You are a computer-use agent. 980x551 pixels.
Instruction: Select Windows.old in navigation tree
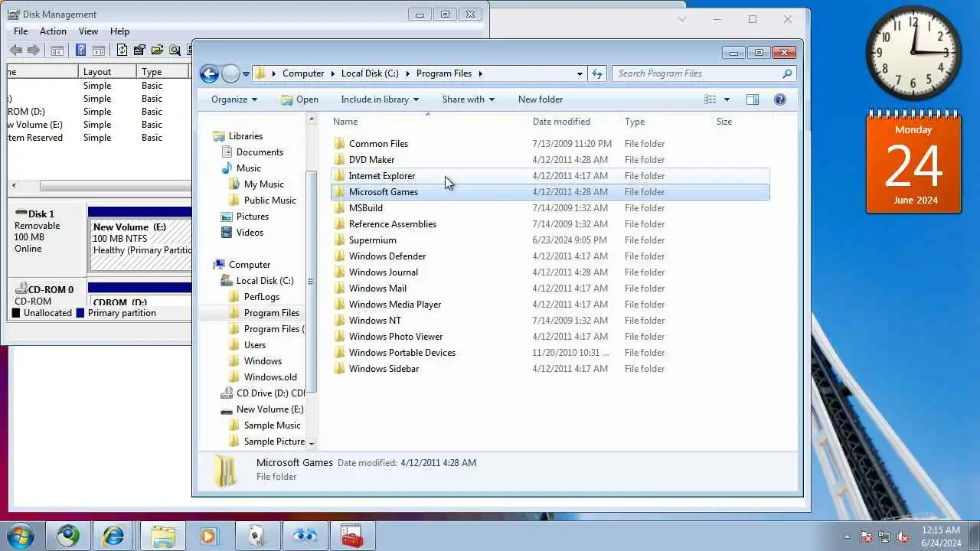(263, 377)
